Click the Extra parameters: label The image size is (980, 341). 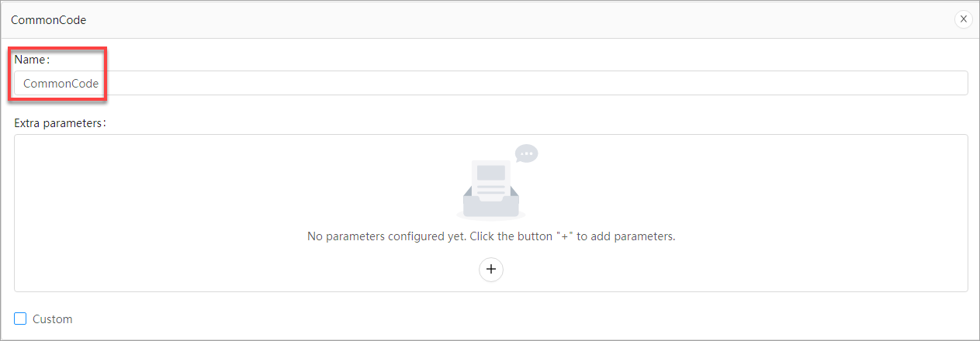pyautogui.click(x=60, y=122)
